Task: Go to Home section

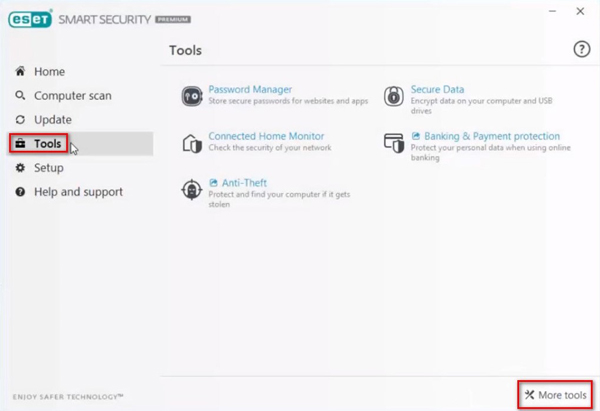Action: [x=49, y=72]
